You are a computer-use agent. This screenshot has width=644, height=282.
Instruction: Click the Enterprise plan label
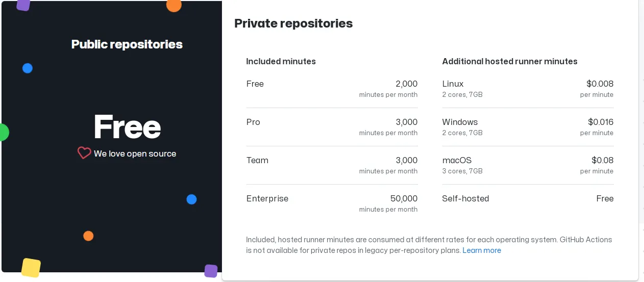point(267,198)
